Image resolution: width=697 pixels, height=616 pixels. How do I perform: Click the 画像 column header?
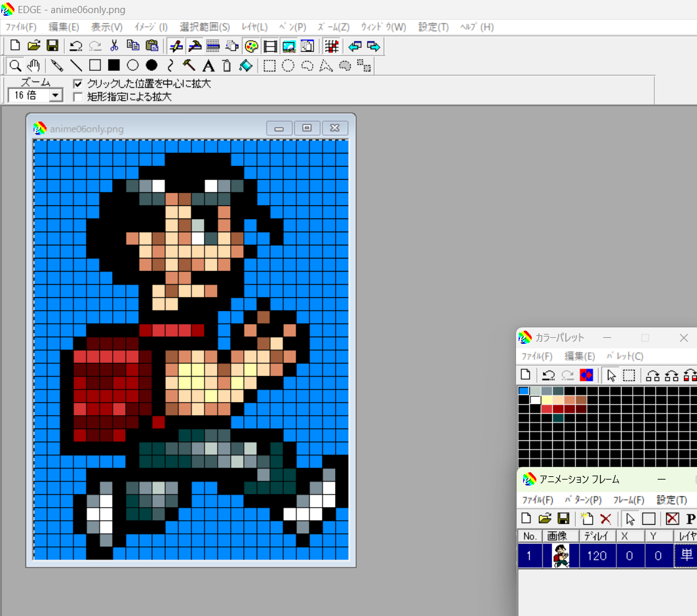(x=561, y=537)
